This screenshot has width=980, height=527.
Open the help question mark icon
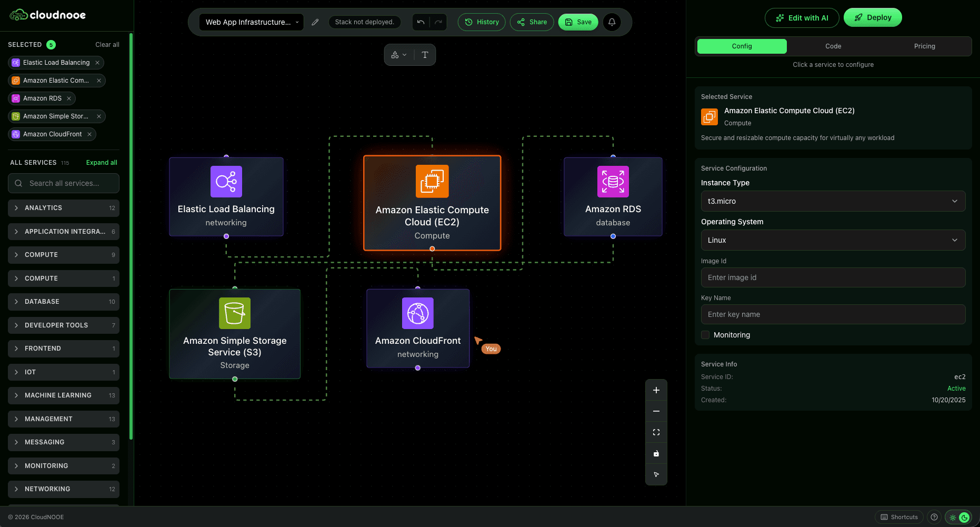pos(934,517)
